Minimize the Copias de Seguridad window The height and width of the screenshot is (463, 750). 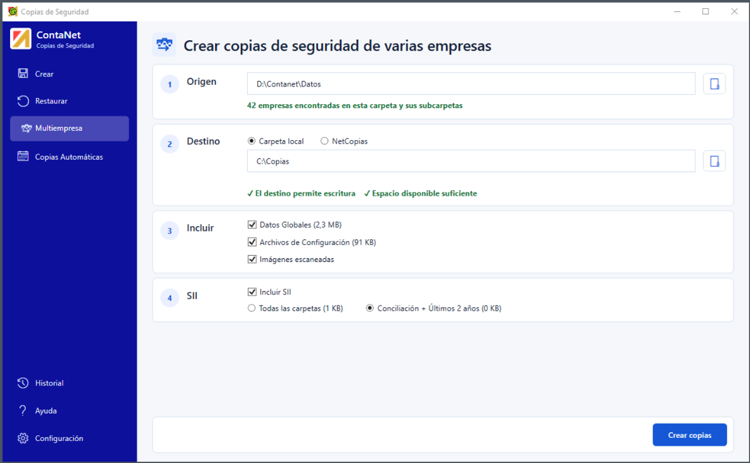pos(677,11)
